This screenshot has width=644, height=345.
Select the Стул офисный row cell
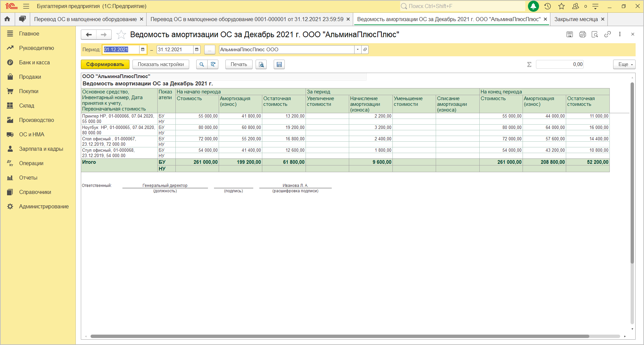[119, 153]
